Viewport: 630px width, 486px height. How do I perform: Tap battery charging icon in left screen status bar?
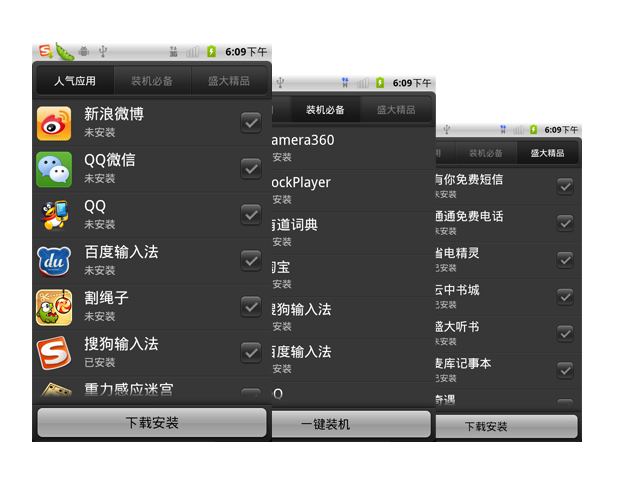pos(211,51)
